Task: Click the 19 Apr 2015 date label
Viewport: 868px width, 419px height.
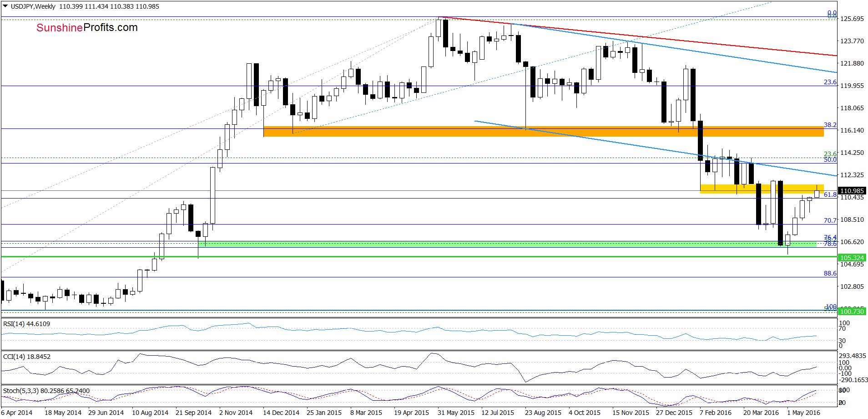Action: pos(411,413)
